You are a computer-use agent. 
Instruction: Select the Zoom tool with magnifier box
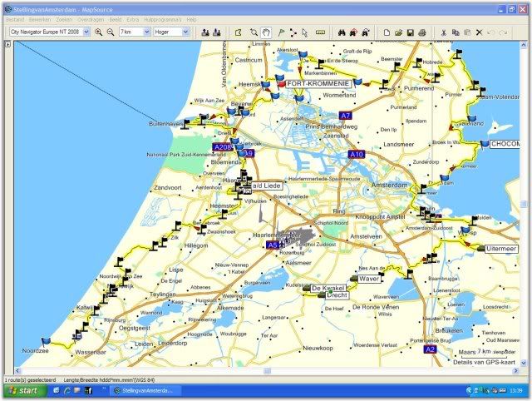pyautogui.click(x=254, y=32)
